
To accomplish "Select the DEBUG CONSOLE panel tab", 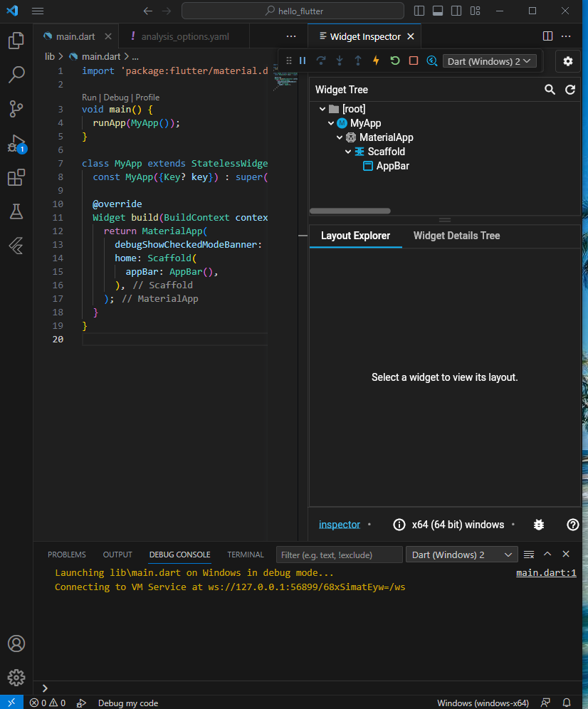I will [180, 555].
